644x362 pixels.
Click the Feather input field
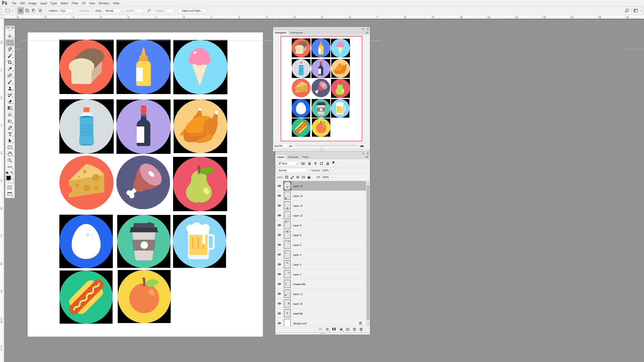click(66, 11)
